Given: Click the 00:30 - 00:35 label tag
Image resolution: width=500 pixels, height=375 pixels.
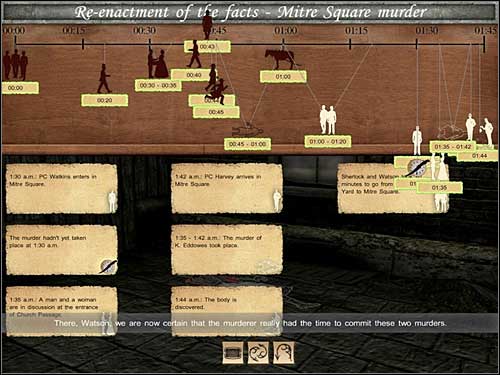Looking at the screenshot, I should click(158, 85).
